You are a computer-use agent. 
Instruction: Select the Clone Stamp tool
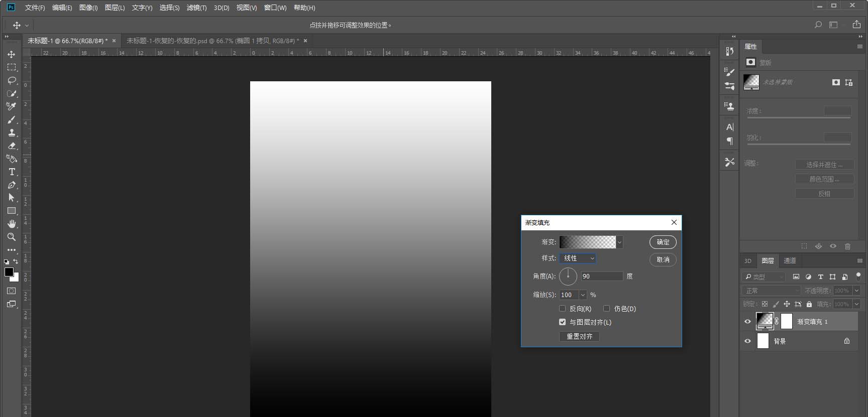(12, 133)
